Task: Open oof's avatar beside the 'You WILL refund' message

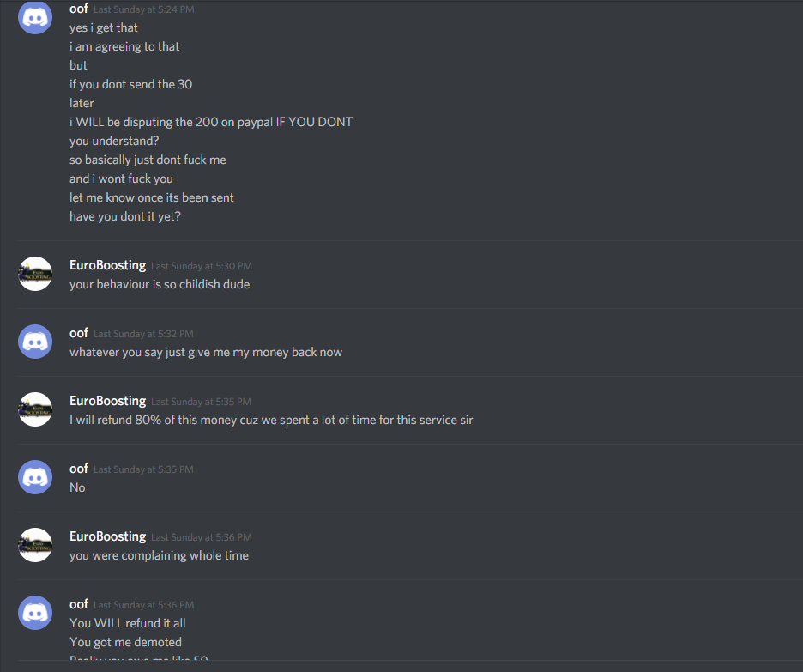Action: pyautogui.click(x=35, y=613)
